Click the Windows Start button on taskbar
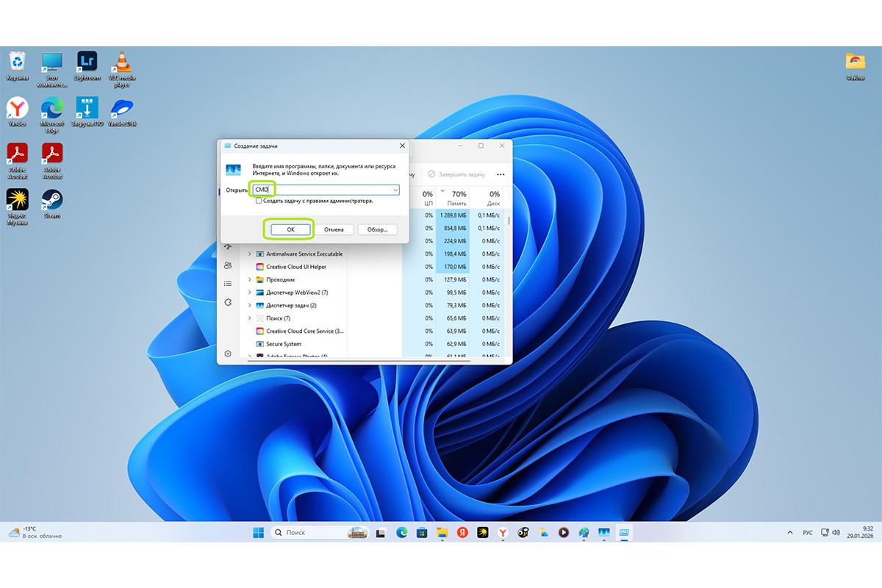 coord(258,532)
